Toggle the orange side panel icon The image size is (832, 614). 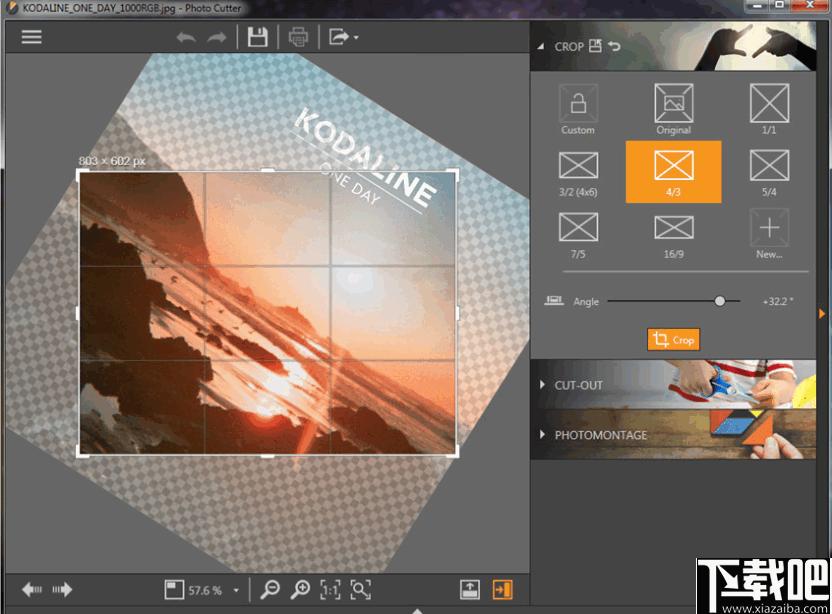[502, 590]
